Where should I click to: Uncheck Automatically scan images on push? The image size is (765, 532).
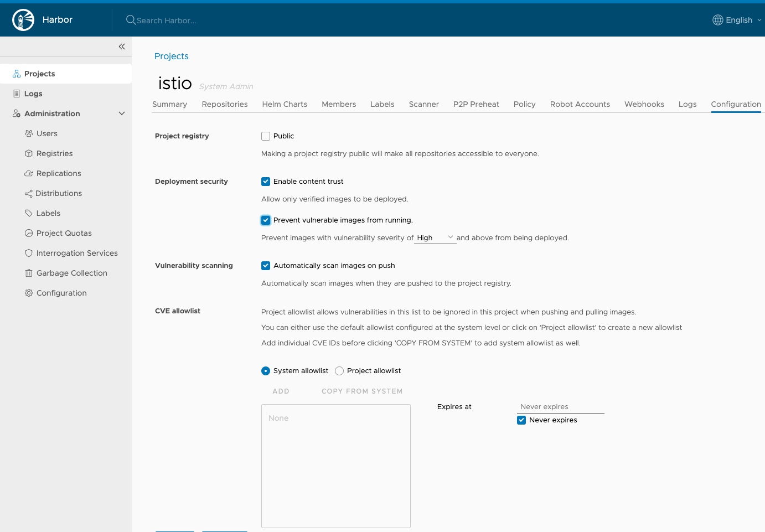pos(266,266)
